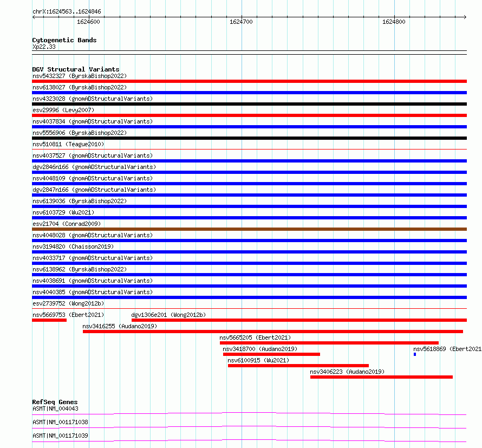This screenshot has width=482, height=448.
Task: Click the left arrow on the ruler
Action: (34, 17)
